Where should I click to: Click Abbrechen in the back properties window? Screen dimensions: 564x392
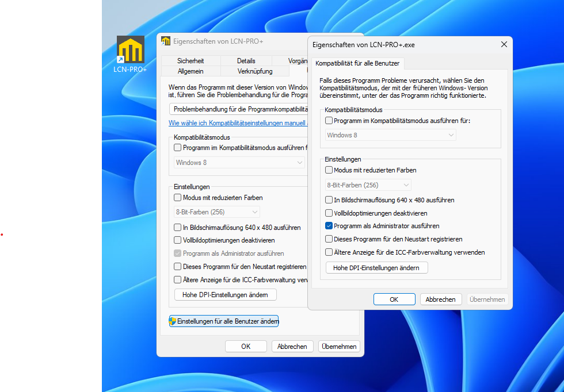pyautogui.click(x=292, y=347)
